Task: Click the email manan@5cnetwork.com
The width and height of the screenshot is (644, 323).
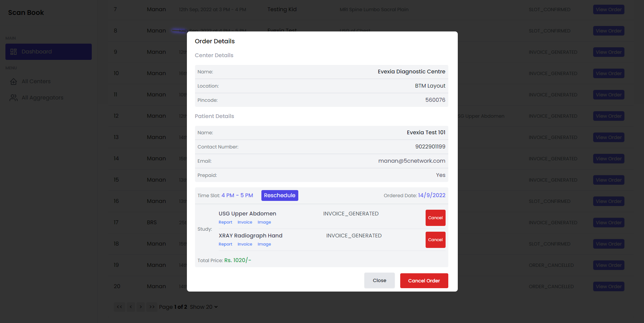Action: pyautogui.click(x=412, y=161)
